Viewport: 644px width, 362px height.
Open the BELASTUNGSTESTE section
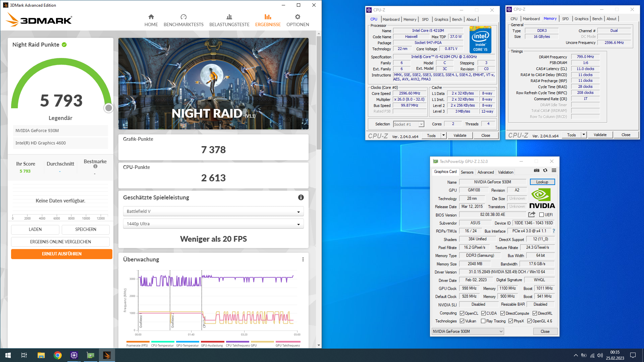pos(229,20)
